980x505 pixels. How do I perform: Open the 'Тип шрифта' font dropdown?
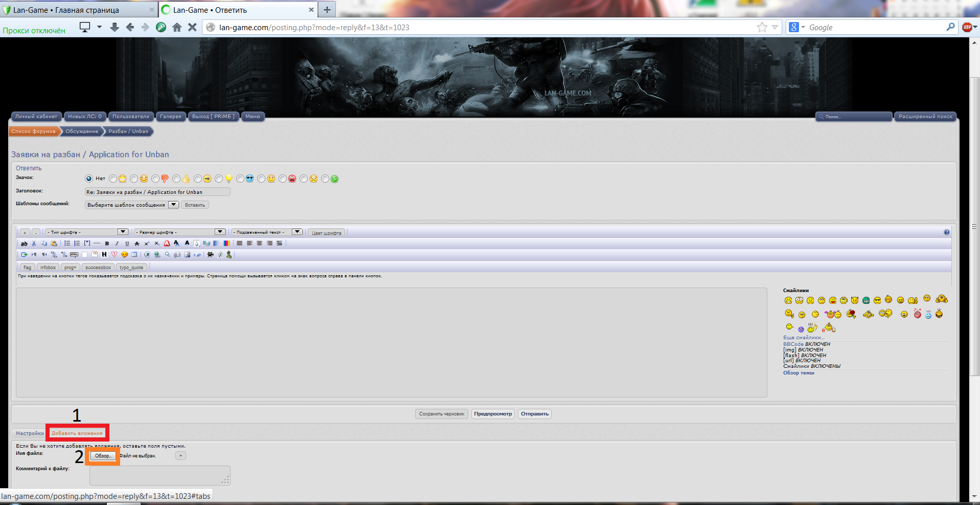[86, 232]
